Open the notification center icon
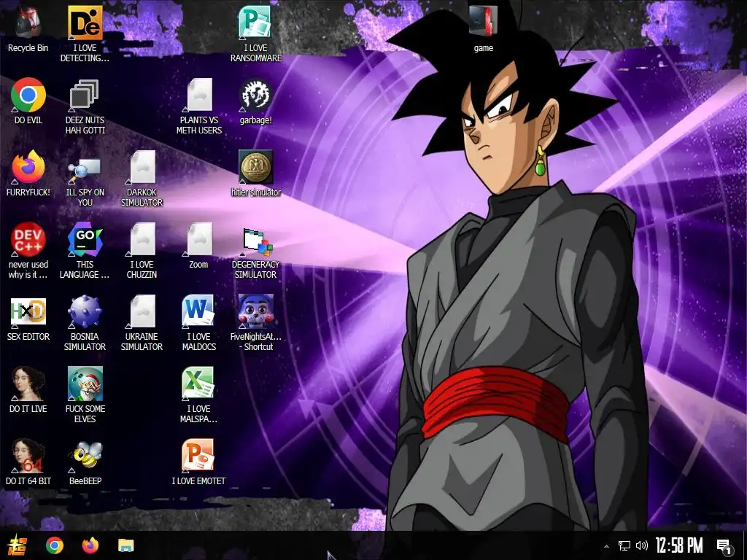 click(724, 546)
